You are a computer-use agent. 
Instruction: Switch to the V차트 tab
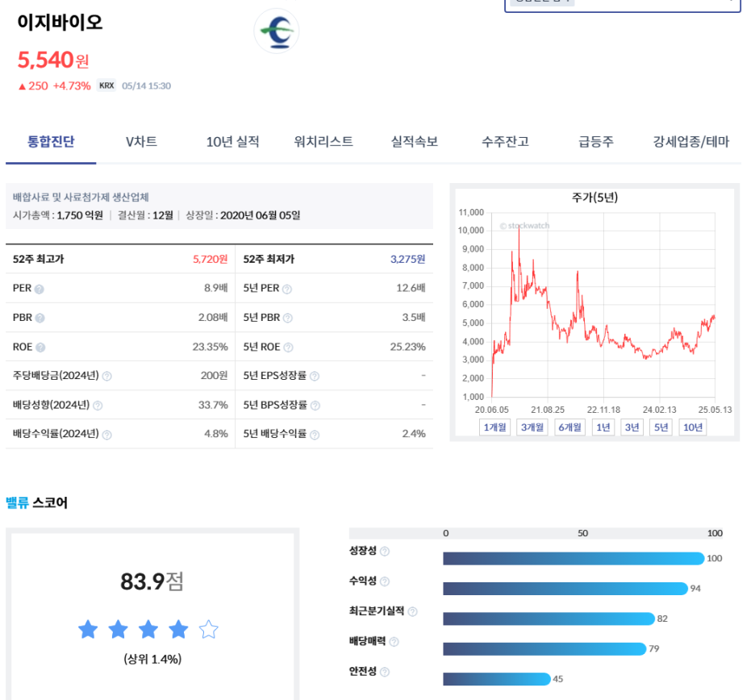142,142
